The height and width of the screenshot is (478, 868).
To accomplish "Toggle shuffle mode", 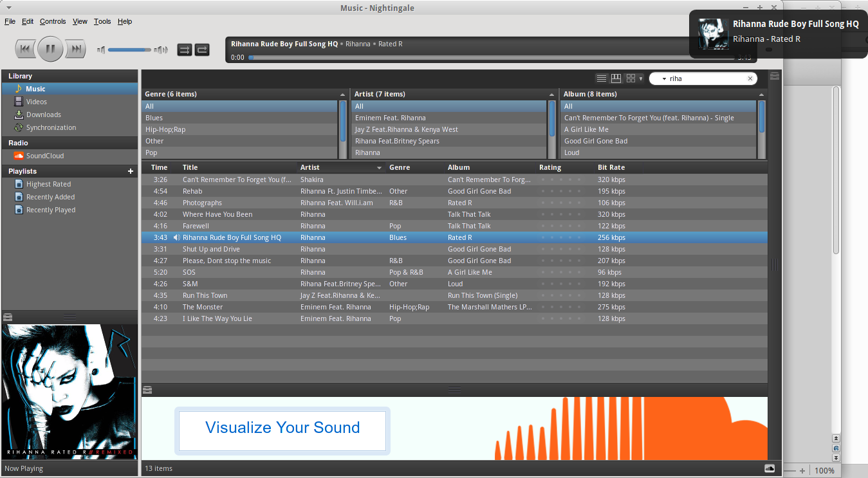I will click(185, 50).
